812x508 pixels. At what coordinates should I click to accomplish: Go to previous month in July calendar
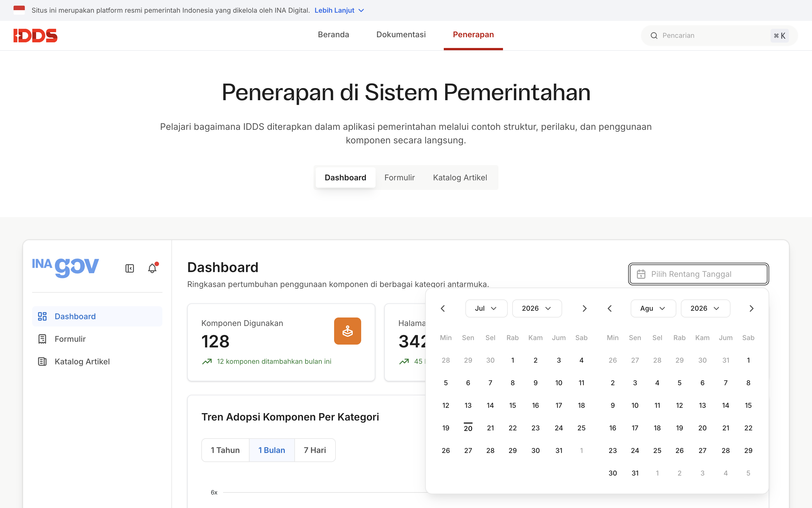(443, 308)
